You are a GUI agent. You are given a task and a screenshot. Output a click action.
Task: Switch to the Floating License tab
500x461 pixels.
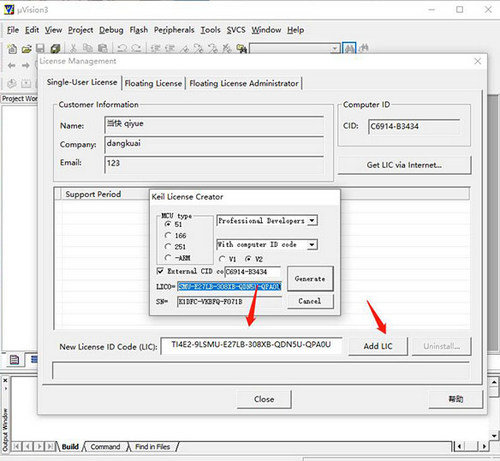(153, 83)
